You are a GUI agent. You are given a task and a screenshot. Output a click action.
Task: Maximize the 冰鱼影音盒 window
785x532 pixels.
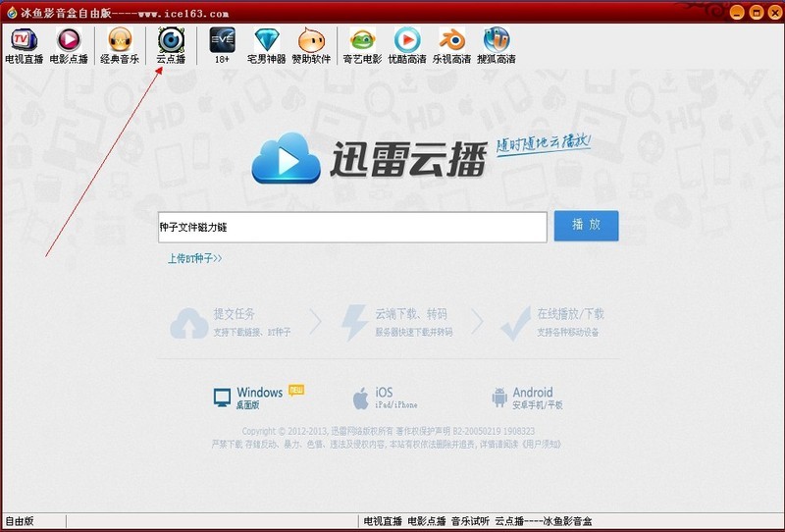tap(756, 12)
